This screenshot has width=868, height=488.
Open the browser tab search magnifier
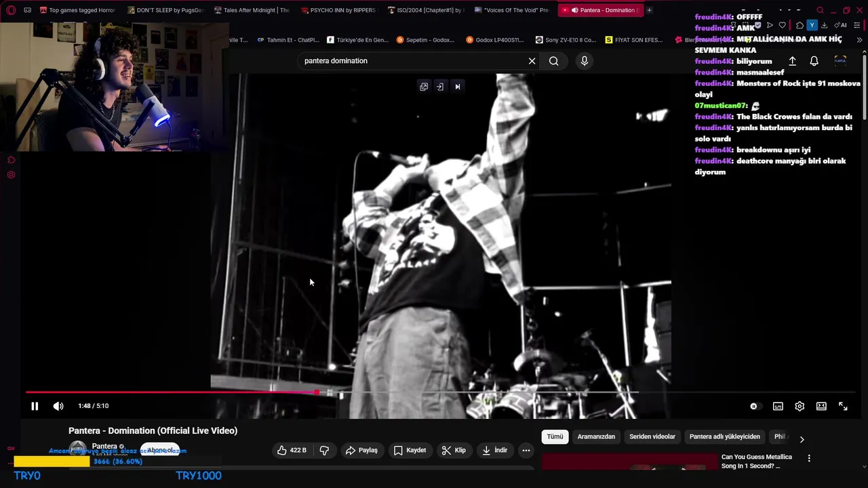[820, 10]
